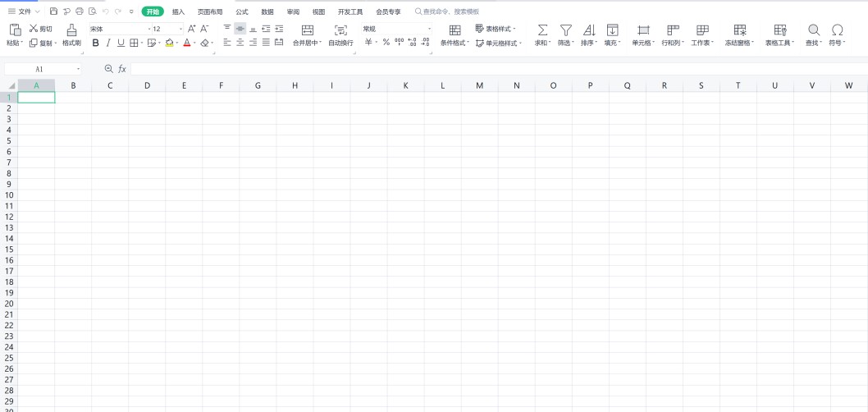The image size is (868, 412).
Task: Open the font name dropdown (宋体)
Action: [x=149, y=29]
